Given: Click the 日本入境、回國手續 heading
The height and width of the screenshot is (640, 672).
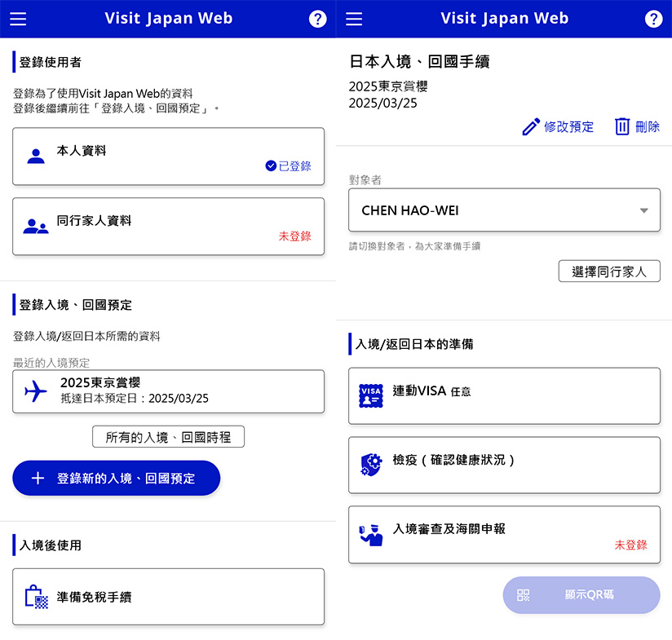Looking at the screenshot, I should coord(419,62).
